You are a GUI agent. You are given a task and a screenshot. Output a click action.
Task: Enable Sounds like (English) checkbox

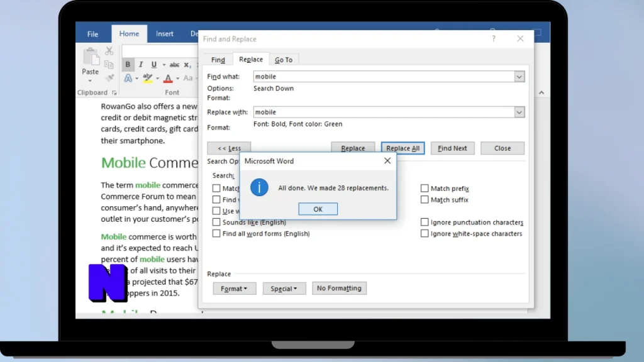click(x=216, y=222)
